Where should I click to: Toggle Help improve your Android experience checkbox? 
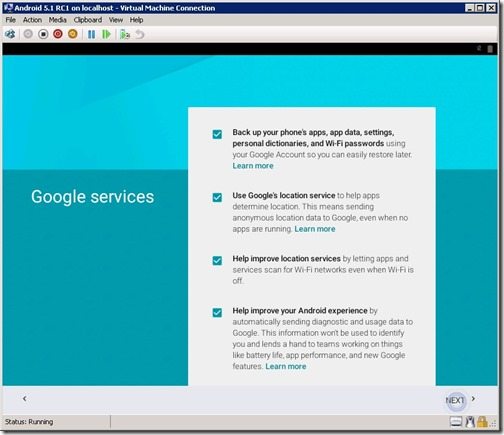(x=217, y=312)
